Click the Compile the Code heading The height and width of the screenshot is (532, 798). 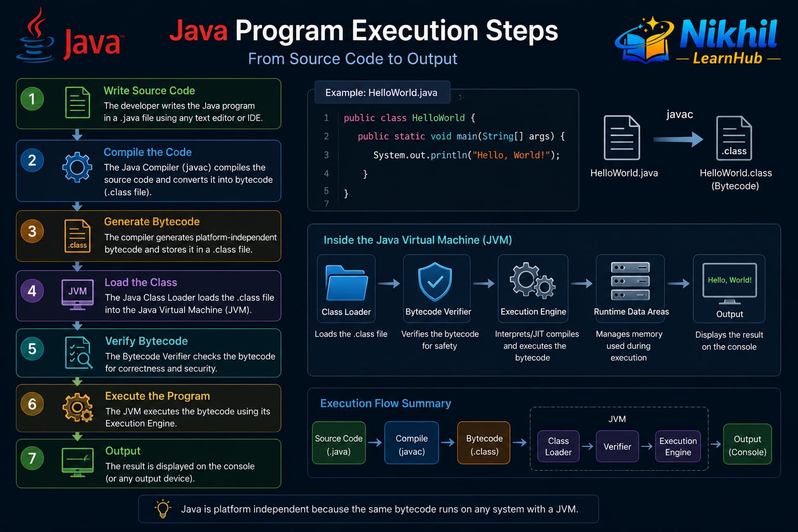pyautogui.click(x=148, y=152)
